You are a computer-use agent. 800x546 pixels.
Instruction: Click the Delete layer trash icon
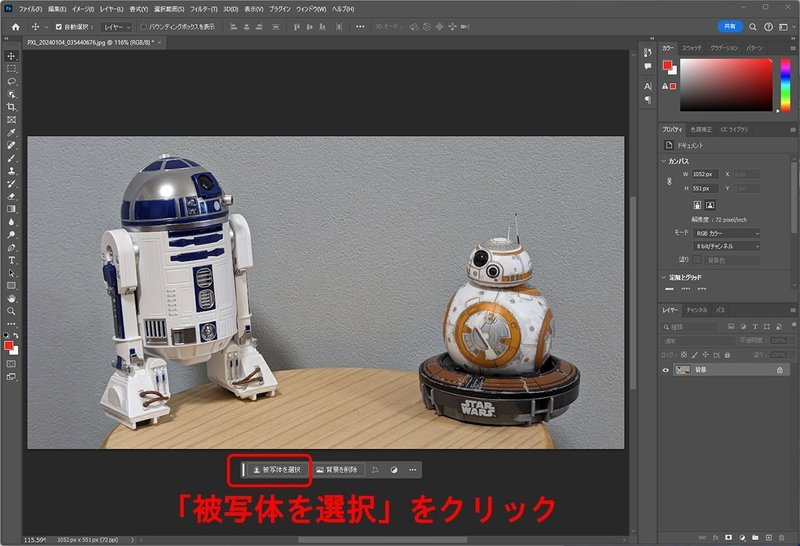pos(782,537)
